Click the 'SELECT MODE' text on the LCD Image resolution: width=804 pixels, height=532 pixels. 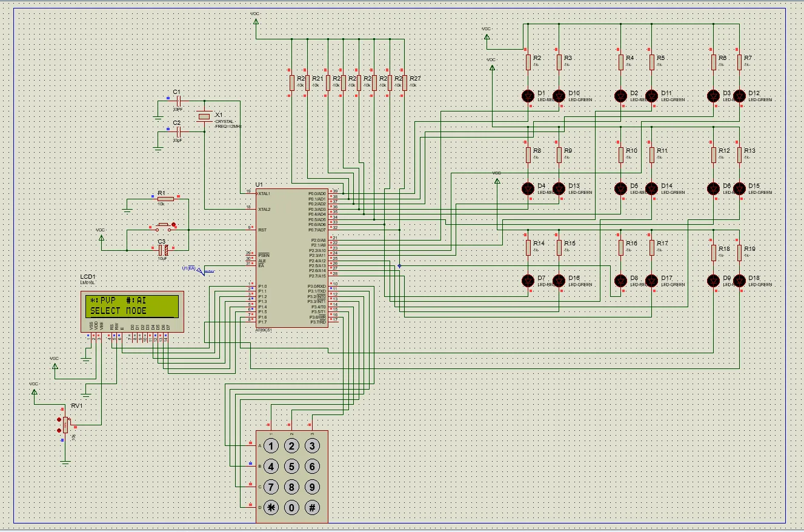point(119,311)
